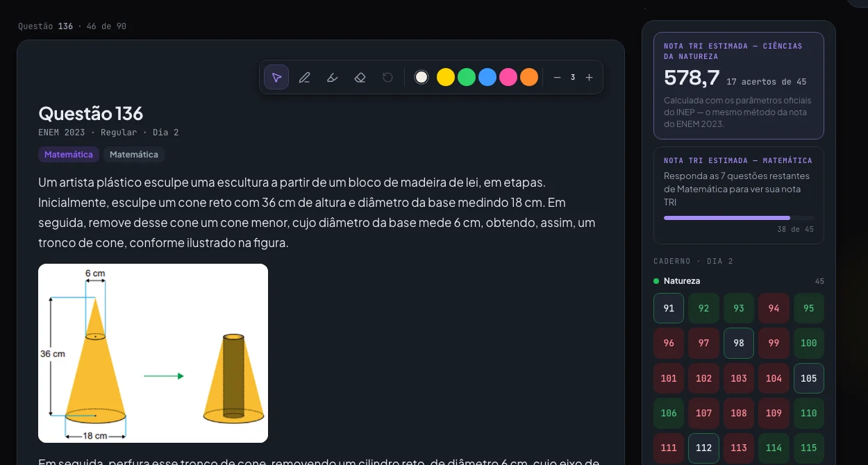This screenshot has width=868, height=465.
Task: Go to question 109
Action: (x=774, y=413)
